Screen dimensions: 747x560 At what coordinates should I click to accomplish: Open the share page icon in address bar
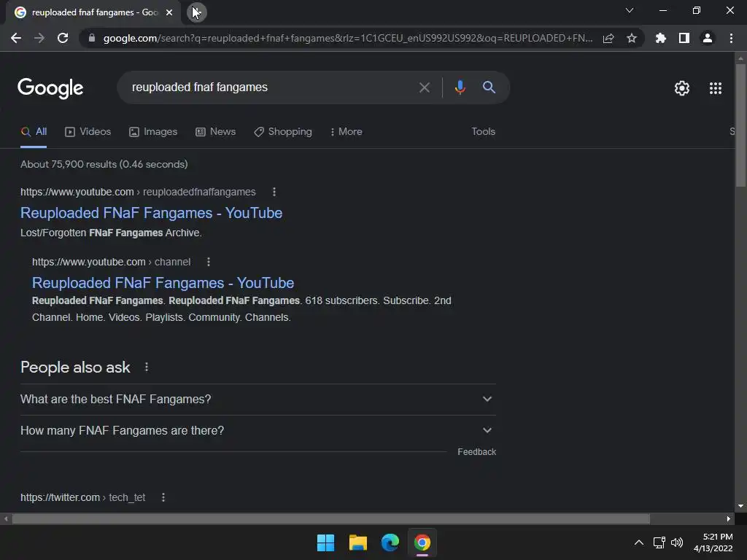point(608,38)
